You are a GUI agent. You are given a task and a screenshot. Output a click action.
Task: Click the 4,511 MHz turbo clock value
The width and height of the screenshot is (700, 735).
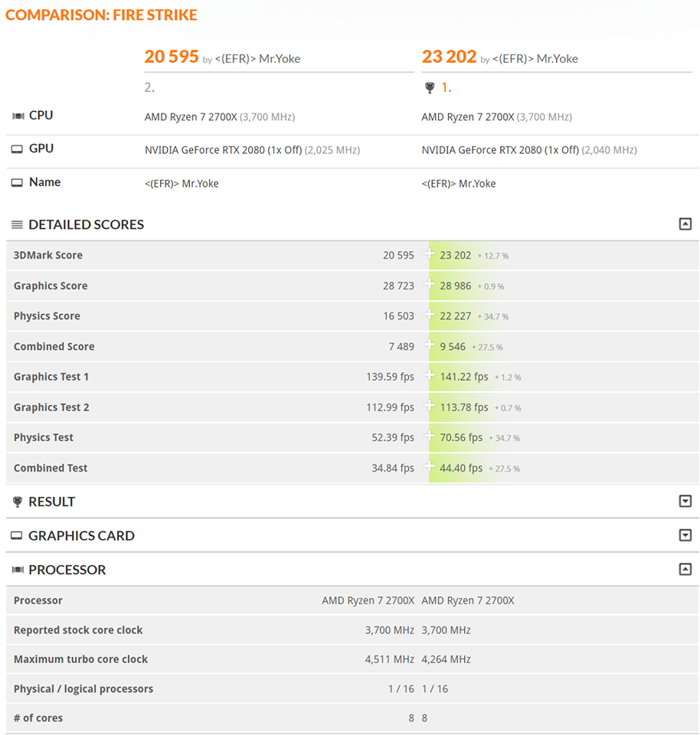[x=390, y=659]
